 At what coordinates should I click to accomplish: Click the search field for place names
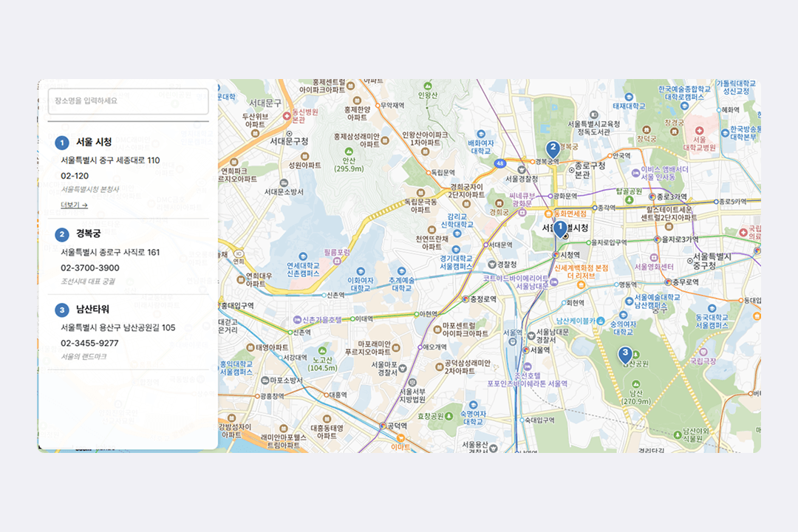(128, 101)
